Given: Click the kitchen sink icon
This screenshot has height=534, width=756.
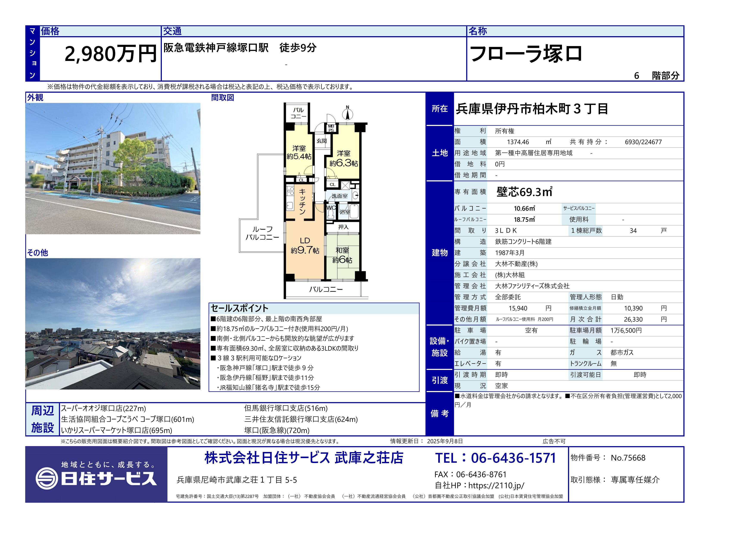Looking at the screenshot, I should click(290, 206).
